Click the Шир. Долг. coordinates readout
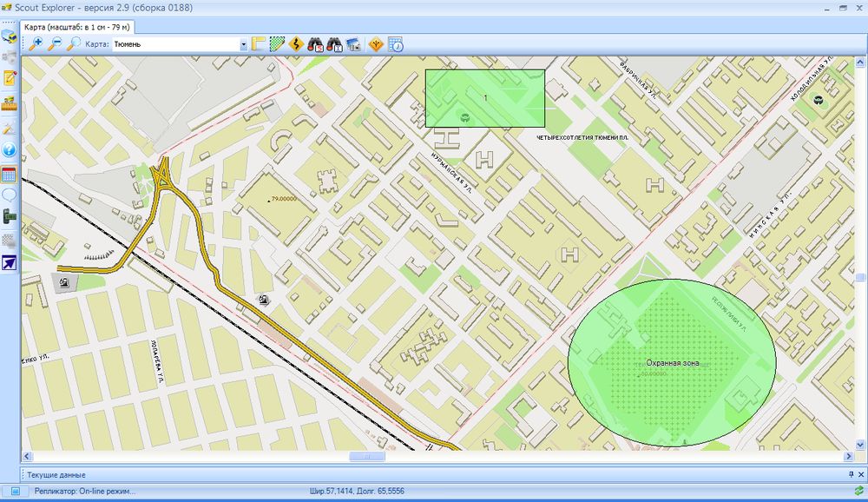 (357, 491)
